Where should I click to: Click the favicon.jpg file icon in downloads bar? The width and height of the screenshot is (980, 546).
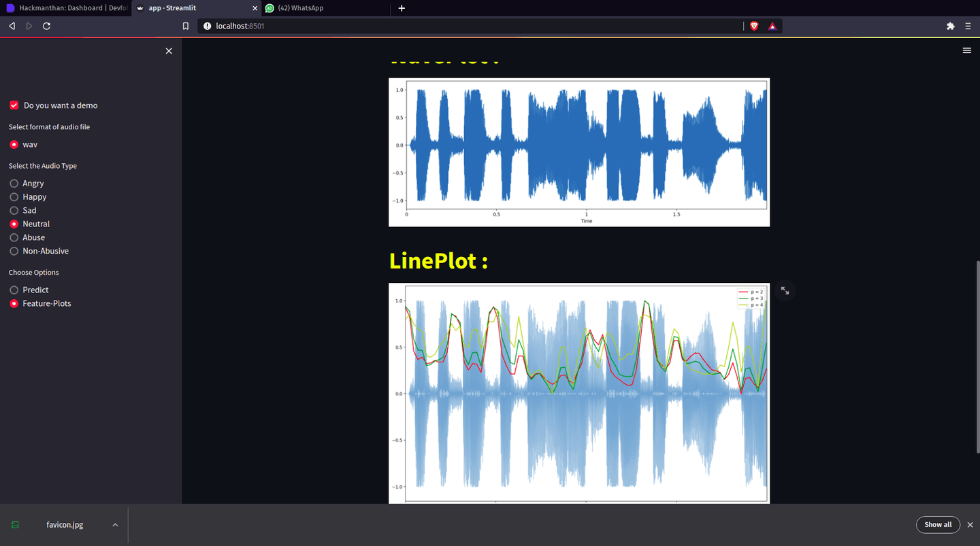coord(15,525)
